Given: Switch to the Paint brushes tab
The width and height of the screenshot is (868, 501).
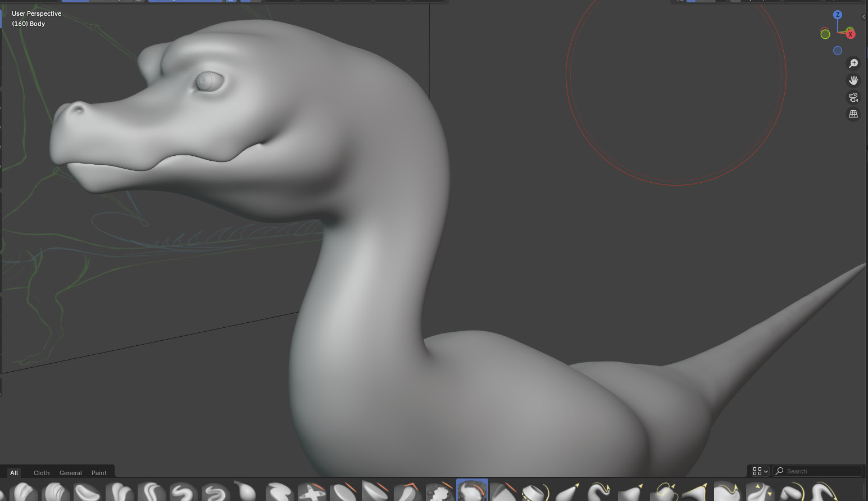Looking at the screenshot, I should pyautogui.click(x=99, y=473).
